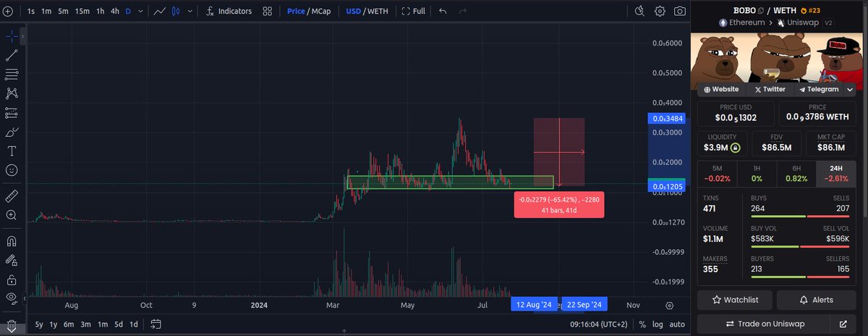Select the 15m time interval

(82, 11)
